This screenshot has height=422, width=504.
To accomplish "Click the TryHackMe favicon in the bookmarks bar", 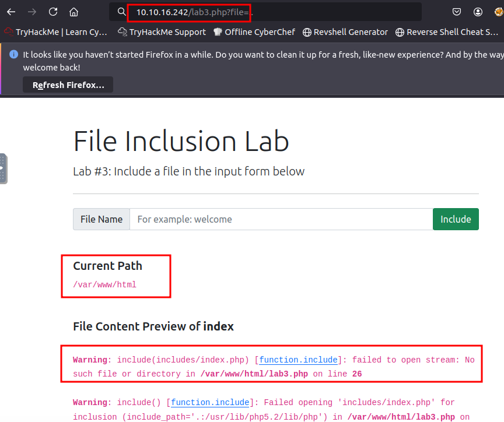I will point(7,32).
